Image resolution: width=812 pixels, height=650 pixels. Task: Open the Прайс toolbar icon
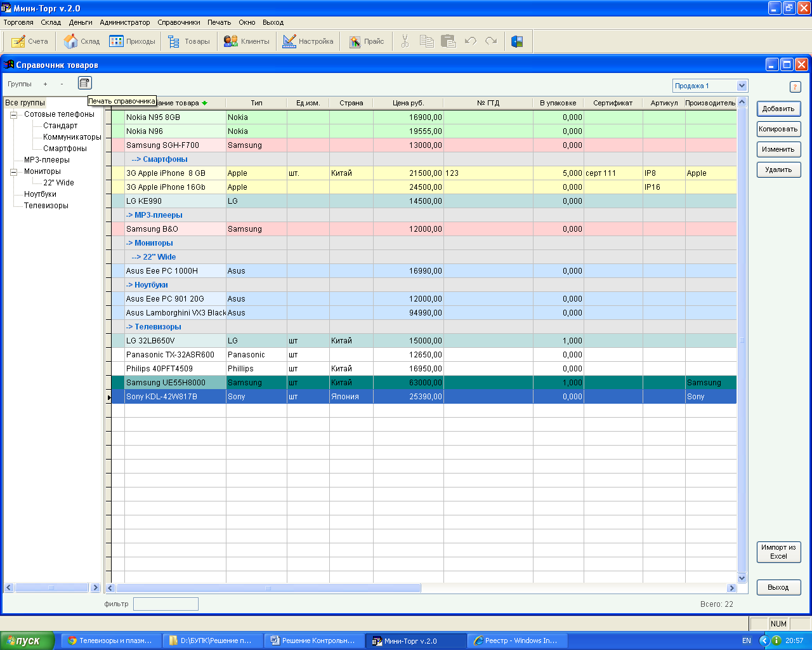(x=366, y=41)
